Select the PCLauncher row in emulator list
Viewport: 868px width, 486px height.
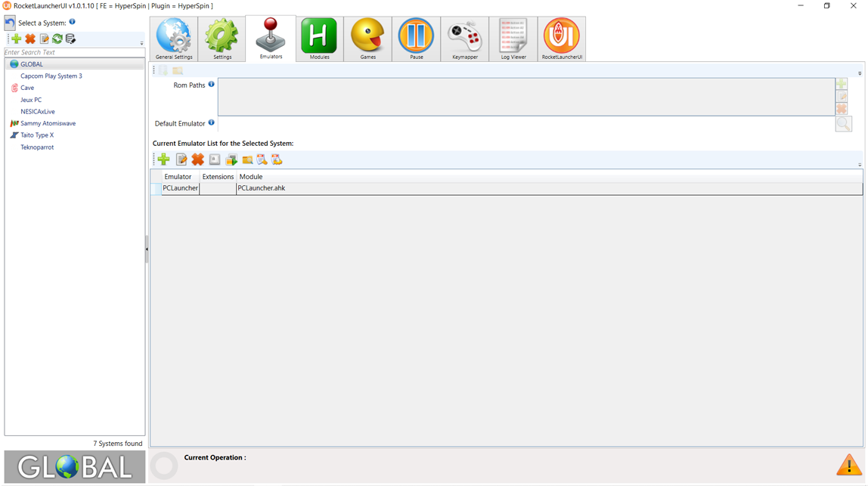181,188
